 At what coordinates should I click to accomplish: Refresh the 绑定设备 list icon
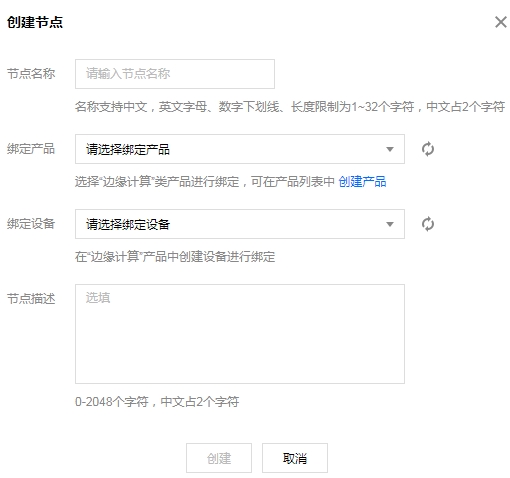pyautogui.click(x=428, y=224)
